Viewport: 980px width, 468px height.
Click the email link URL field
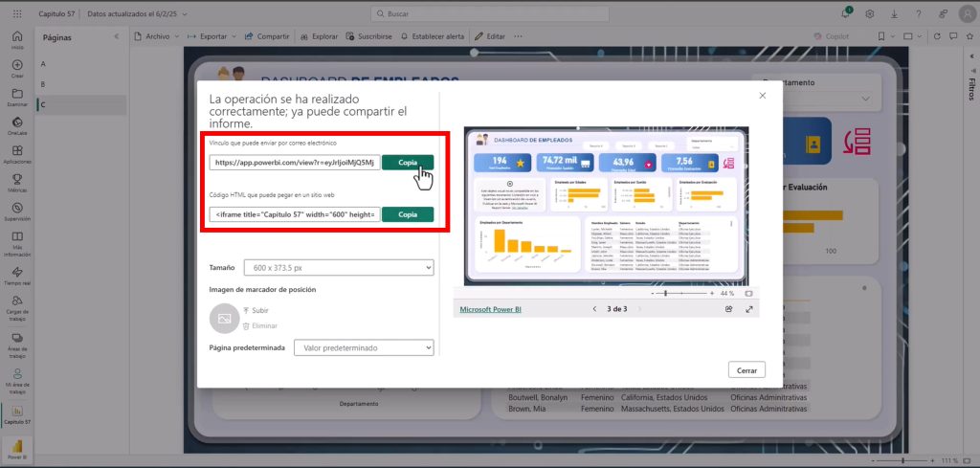[295, 163]
